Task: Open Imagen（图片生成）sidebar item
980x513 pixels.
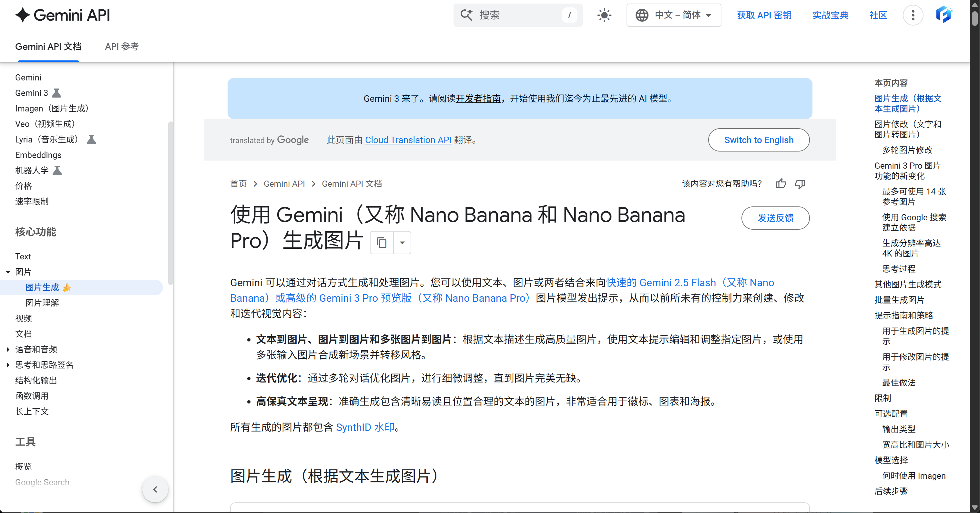Action: [x=54, y=109]
